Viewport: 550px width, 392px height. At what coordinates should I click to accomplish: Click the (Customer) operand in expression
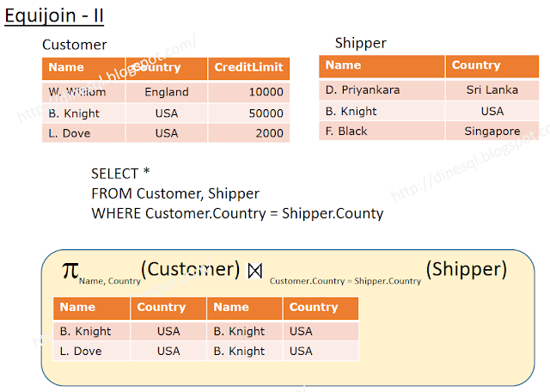click(x=189, y=269)
